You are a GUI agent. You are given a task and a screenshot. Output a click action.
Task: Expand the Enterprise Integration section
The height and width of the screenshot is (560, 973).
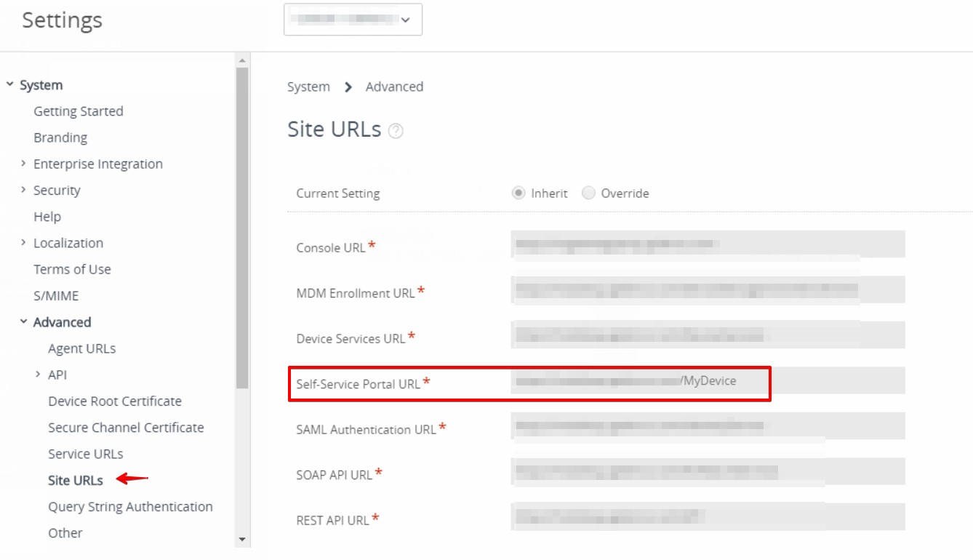24,164
